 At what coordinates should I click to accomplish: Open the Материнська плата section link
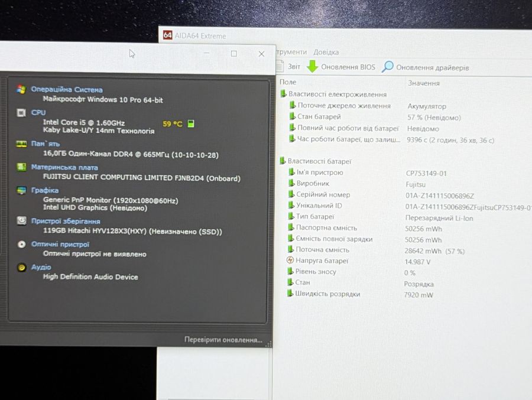click(x=64, y=167)
